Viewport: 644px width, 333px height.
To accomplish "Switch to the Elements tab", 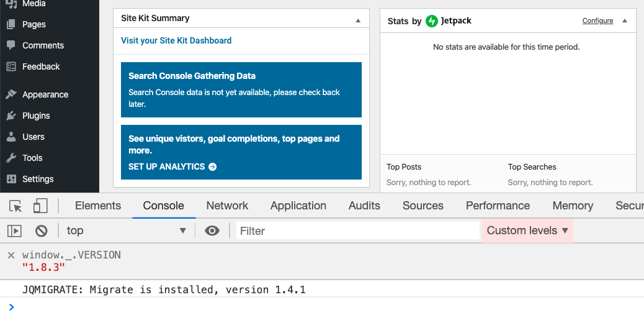I will [98, 206].
